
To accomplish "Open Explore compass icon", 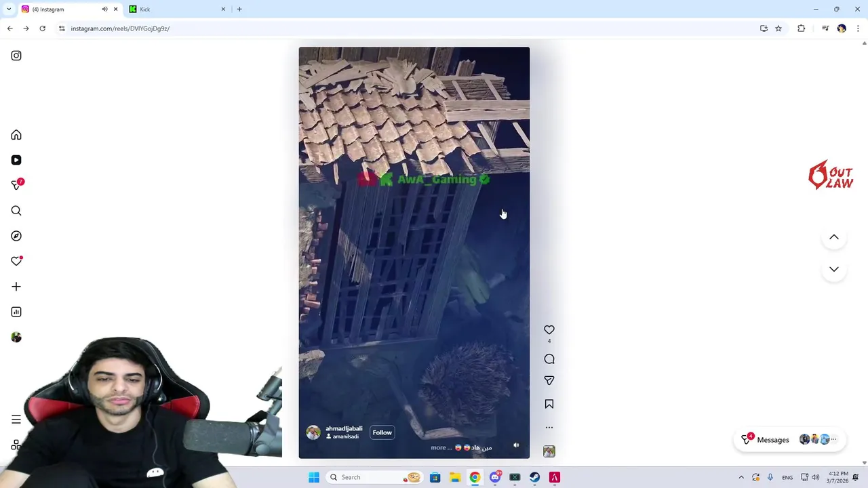I will 16,236.
